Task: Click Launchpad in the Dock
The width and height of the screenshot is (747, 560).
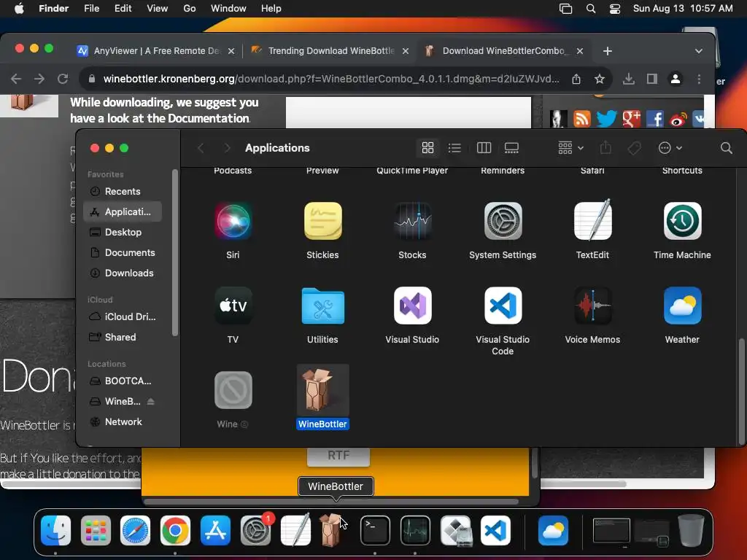Action: click(x=96, y=531)
